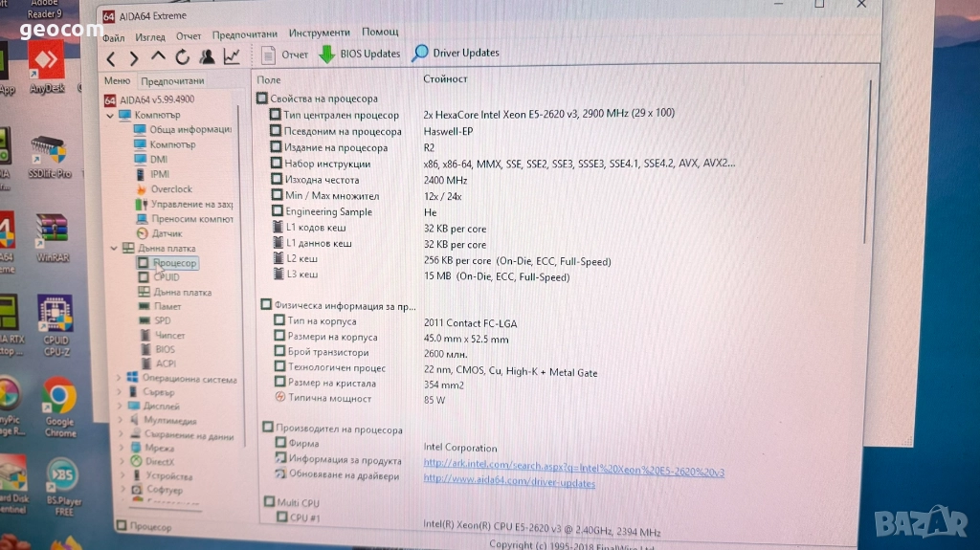Click the Отчет report toolbar button

(285, 55)
